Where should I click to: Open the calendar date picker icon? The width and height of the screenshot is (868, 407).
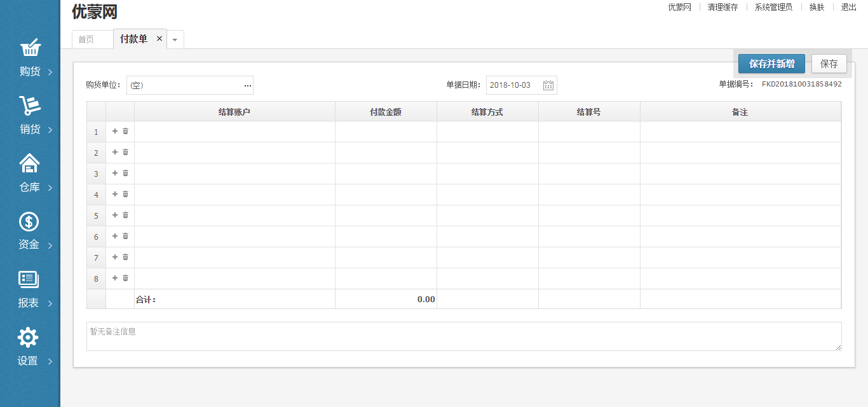pyautogui.click(x=548, y=85)
